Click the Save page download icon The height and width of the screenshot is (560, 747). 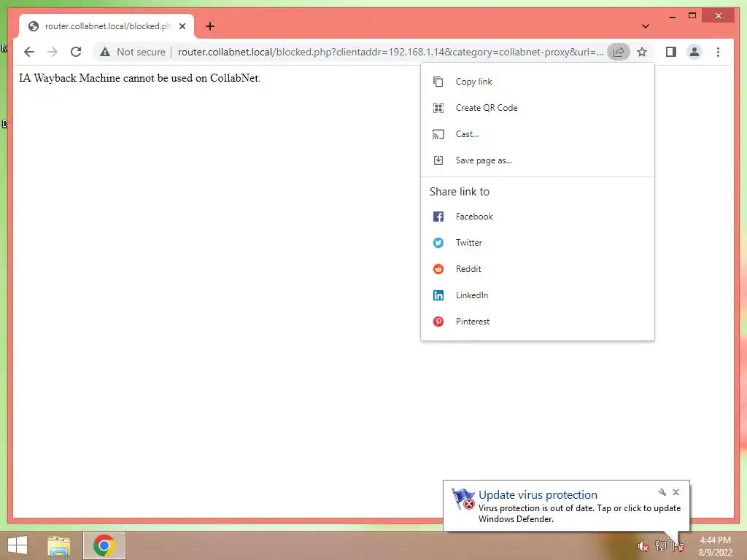[438, 160]
